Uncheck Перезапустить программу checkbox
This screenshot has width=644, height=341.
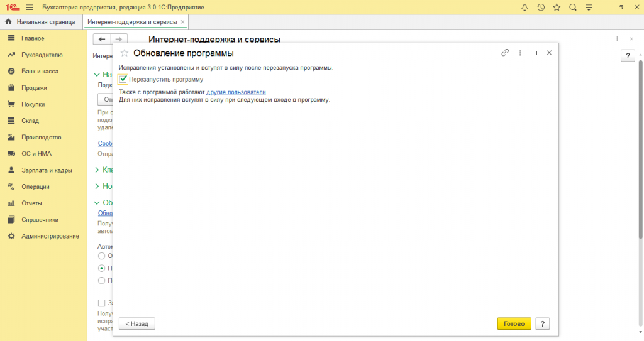(123, 79)
